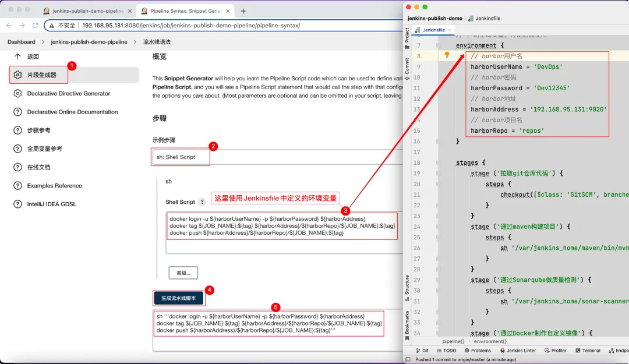629x364 pixels.
Task: Click the status bar tool windows icon
Action: (x=408, y=359)
